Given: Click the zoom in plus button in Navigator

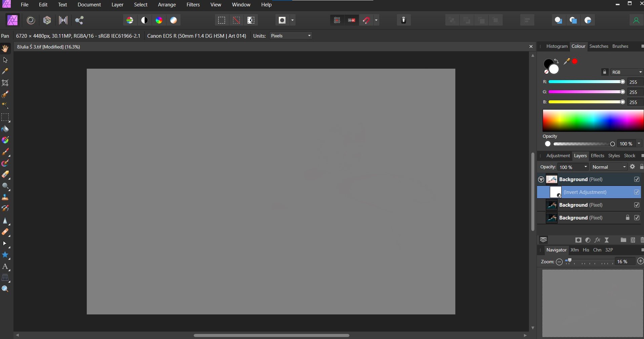Looking at the screenshot, I should click(640, 262).
